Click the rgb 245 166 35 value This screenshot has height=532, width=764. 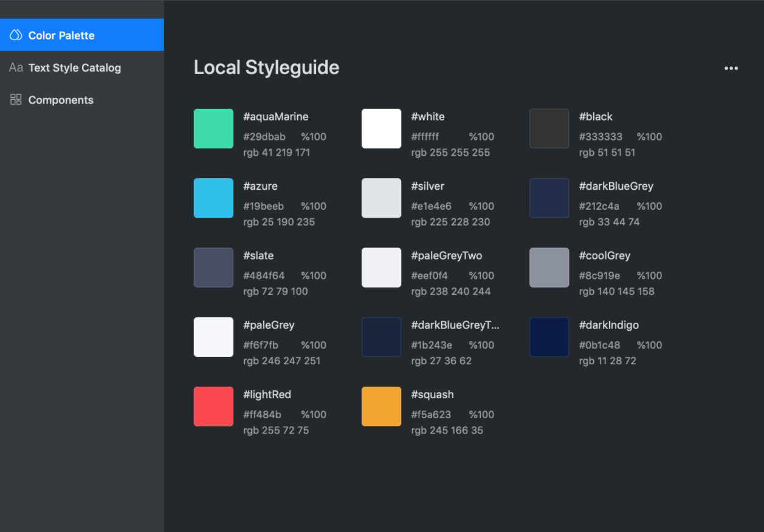point(447,430)
